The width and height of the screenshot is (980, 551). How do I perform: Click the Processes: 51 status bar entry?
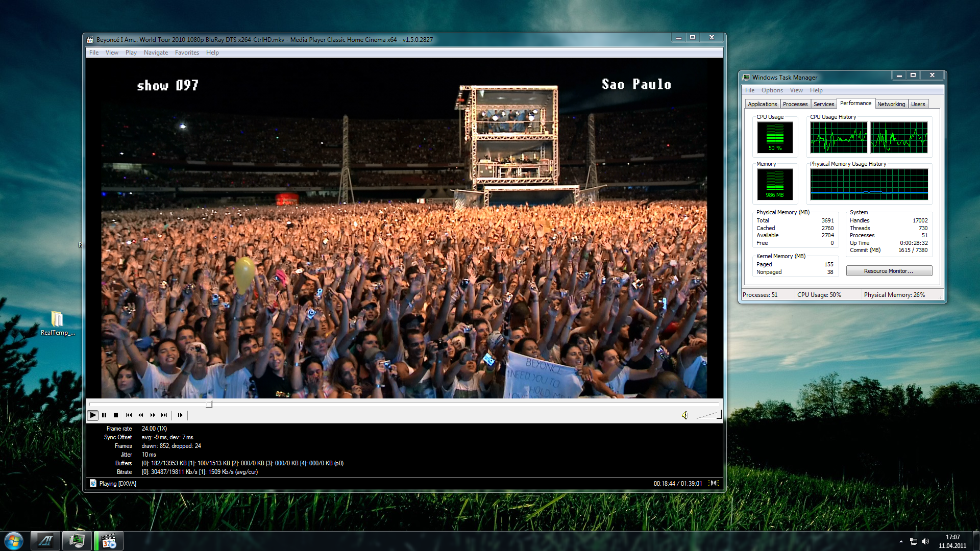click(x=760, y=295)
